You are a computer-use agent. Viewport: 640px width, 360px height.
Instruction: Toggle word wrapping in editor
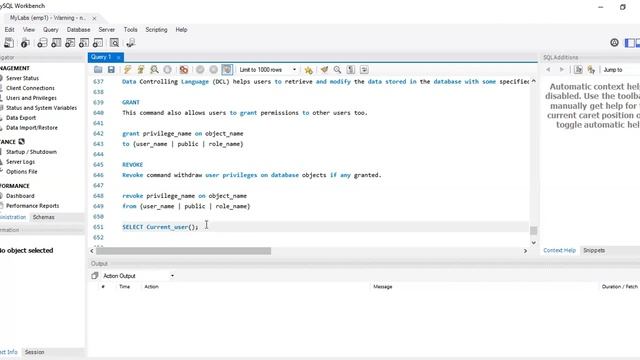coord(364,70)
